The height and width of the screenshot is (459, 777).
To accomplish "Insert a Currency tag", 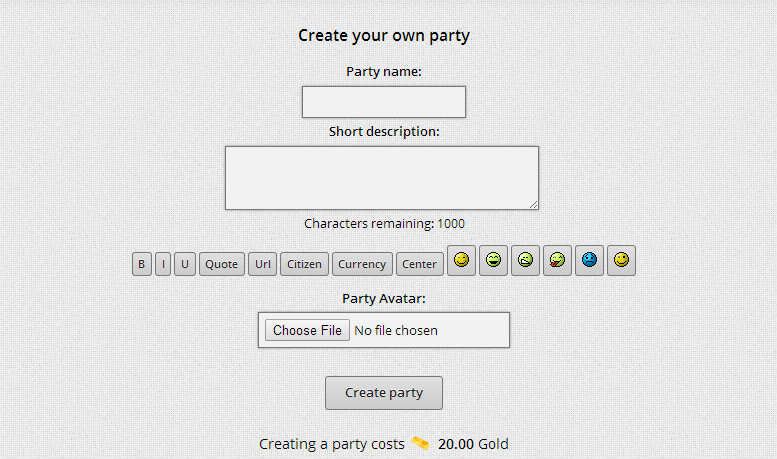I will [362, 264].
